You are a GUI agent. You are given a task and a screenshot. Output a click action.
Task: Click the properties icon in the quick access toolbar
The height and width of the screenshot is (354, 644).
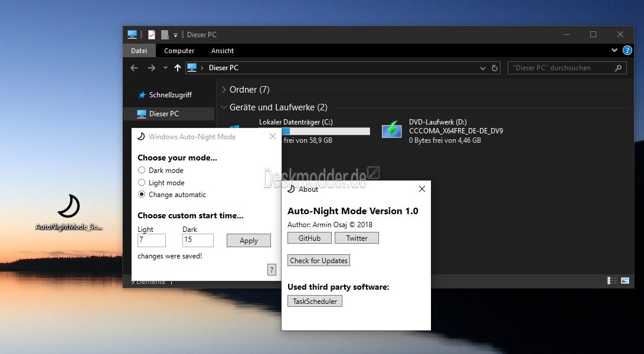click(152, 34)
